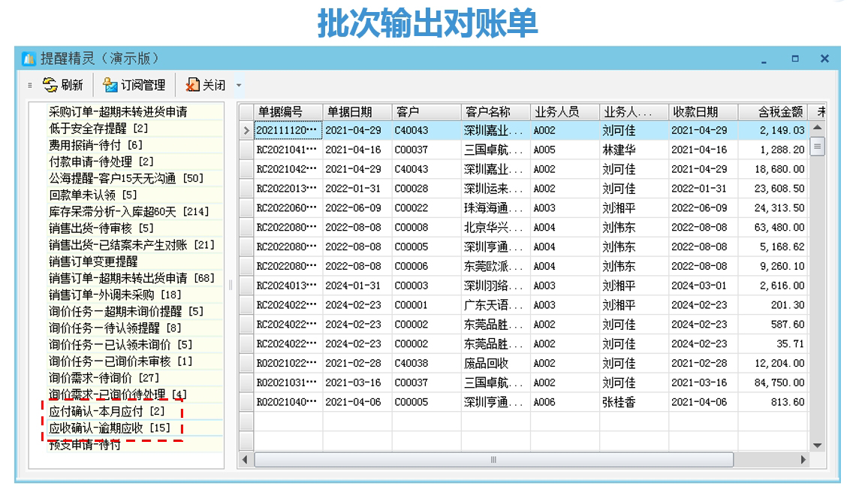Image resolution: width=868 pixels, height=502 pixels.
Task: Click amount cell 813.60
Action: tap(772, 402)
